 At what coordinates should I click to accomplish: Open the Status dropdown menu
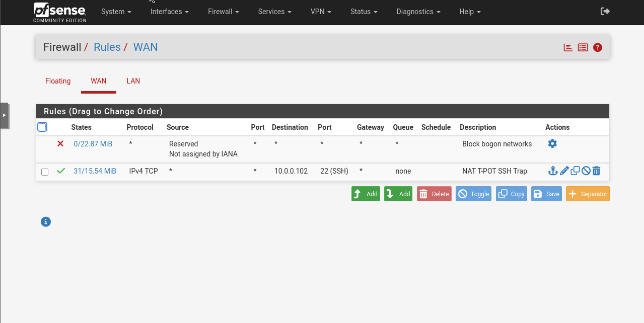pos(364,12)
